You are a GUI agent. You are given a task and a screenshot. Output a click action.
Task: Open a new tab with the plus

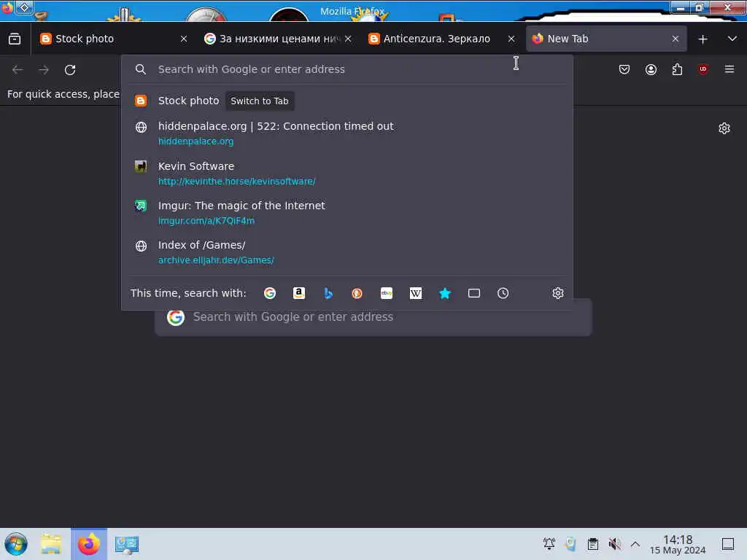pyautogui.click(x=703, y=39)
